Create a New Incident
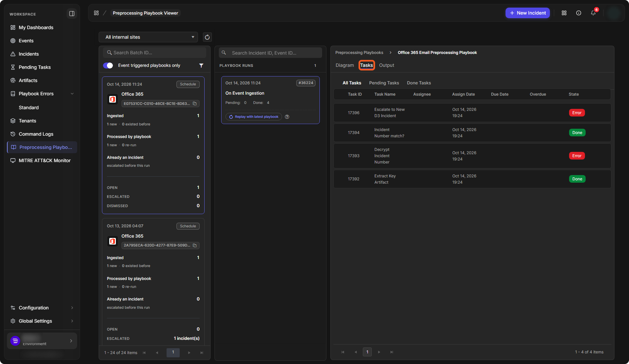629x364 pixels. (x=528, y=13)
